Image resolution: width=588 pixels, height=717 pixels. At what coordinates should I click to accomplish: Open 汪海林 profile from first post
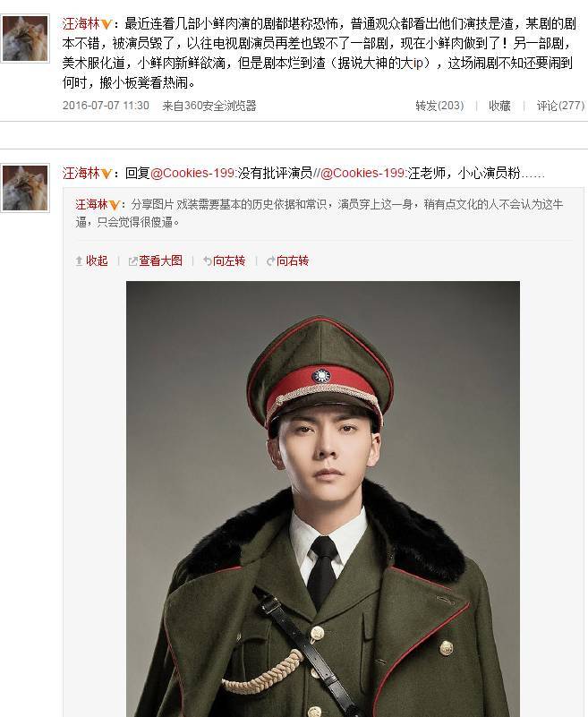pos(81,23)
